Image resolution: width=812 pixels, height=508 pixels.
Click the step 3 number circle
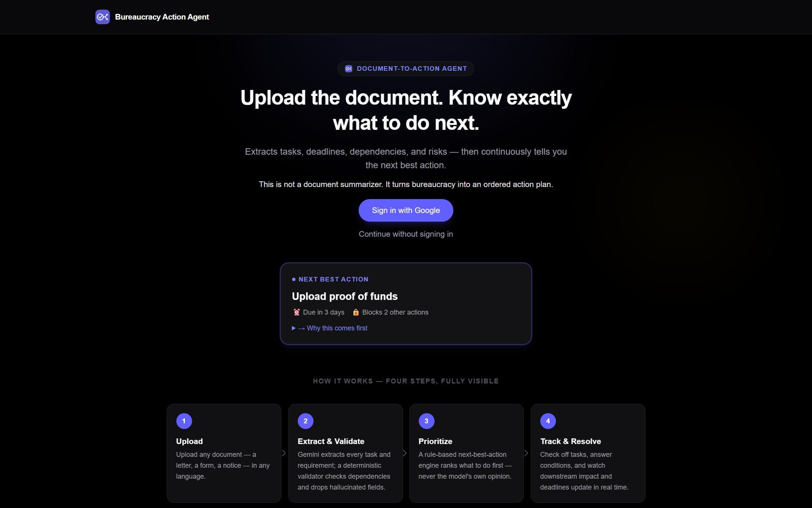[426, 421]
